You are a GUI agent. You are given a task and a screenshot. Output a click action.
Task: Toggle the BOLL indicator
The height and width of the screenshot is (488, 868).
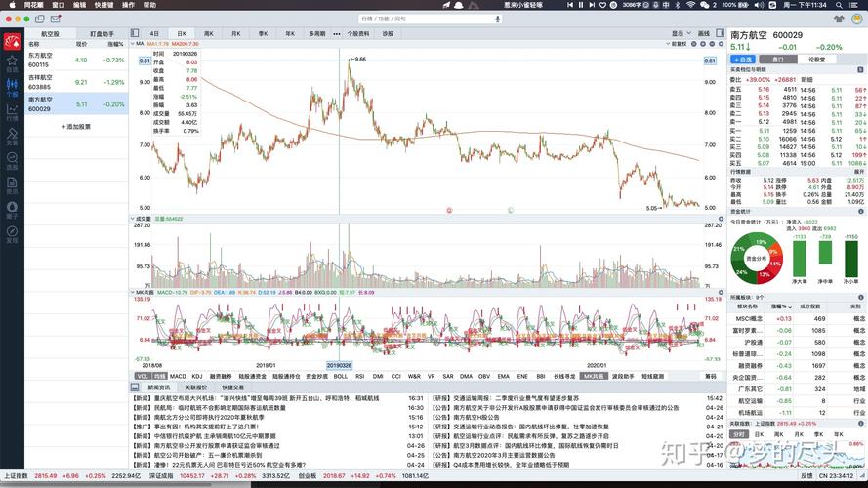[x=341, y=376]
